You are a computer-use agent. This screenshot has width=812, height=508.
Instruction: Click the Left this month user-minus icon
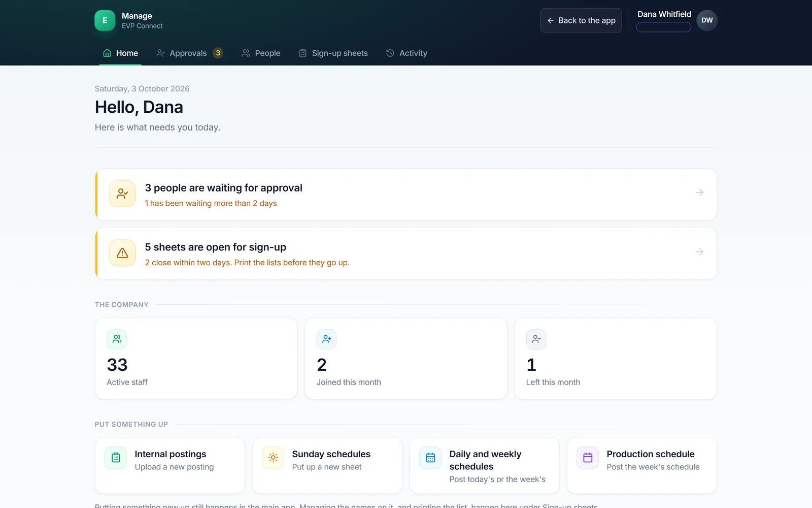(536, 339)
